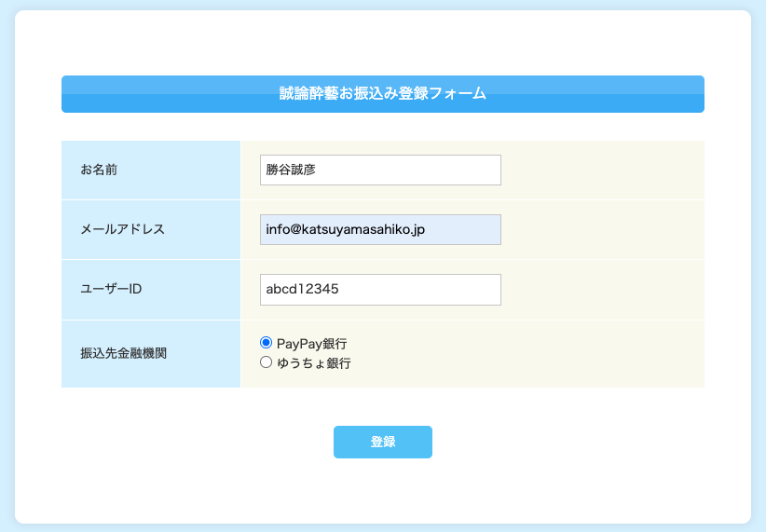The width and height of the screenshot is (766, 532).
Task: Click the ゆうちょ銀行 label text
Action: (x=314, y=363)
